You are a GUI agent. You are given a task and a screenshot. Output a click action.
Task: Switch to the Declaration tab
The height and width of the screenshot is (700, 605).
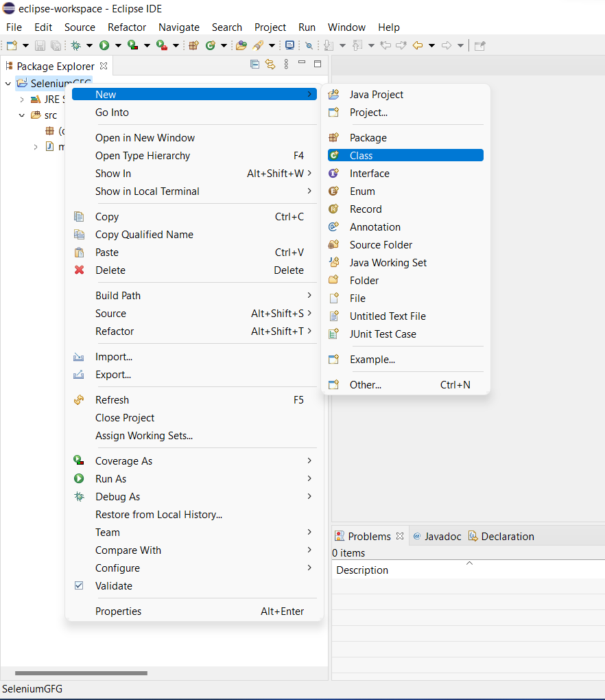point(501,536)
